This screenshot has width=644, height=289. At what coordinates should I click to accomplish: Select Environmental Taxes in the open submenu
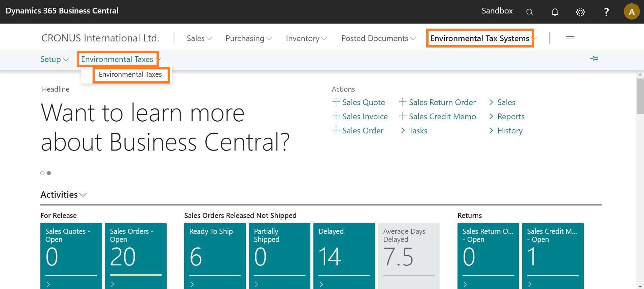(x=130, y=74)
